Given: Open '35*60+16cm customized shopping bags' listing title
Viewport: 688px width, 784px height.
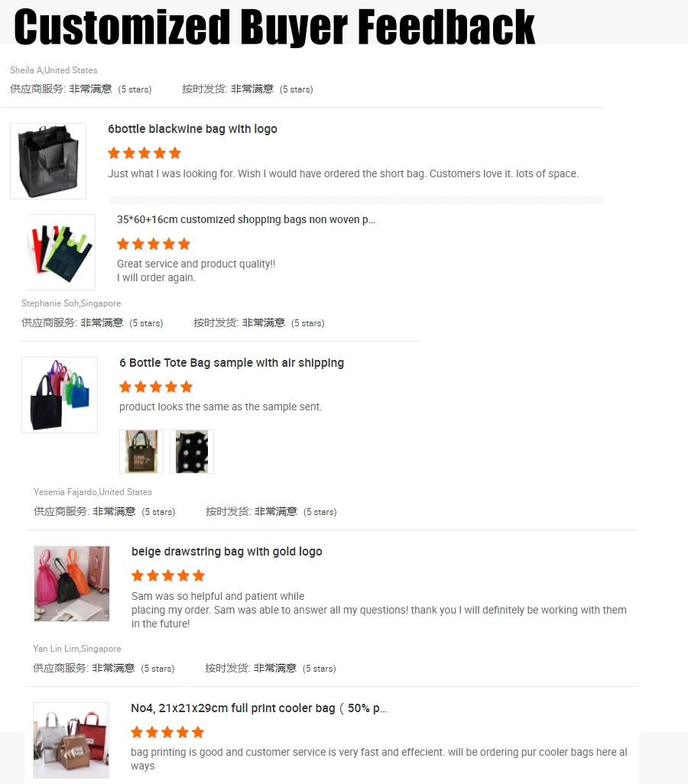Looking at the screenshot, I should coord(245,219).
